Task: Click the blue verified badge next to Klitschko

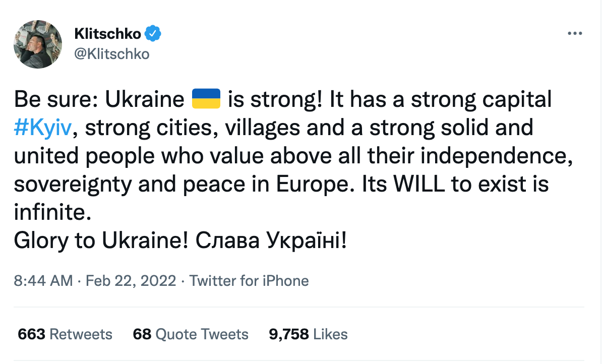Action: [x=153, y=32]
